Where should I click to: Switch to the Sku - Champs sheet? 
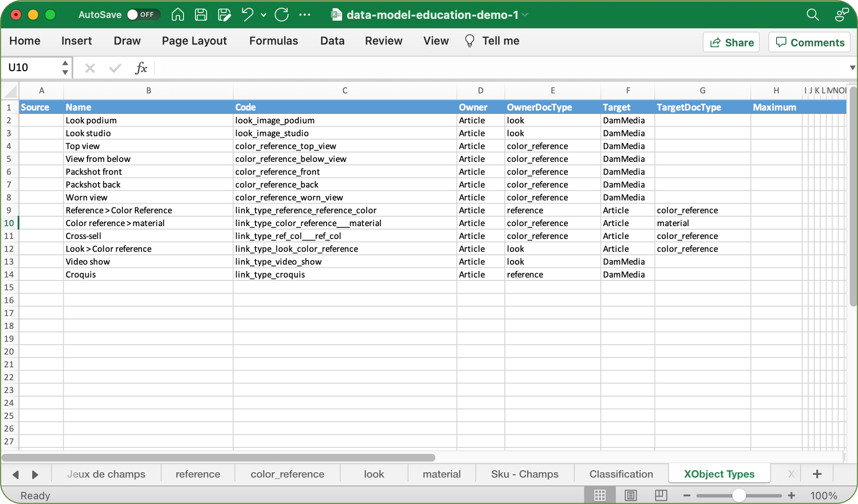(x=525, y=474)
